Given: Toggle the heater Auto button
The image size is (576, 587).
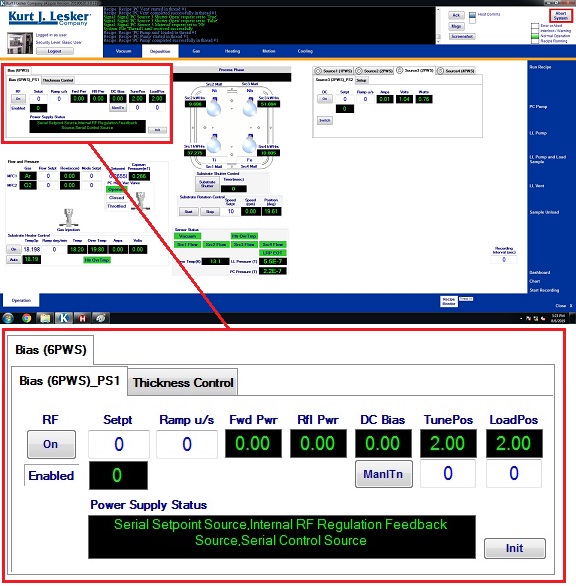Looking at the screenshot, I should click(x=13, y=259).
